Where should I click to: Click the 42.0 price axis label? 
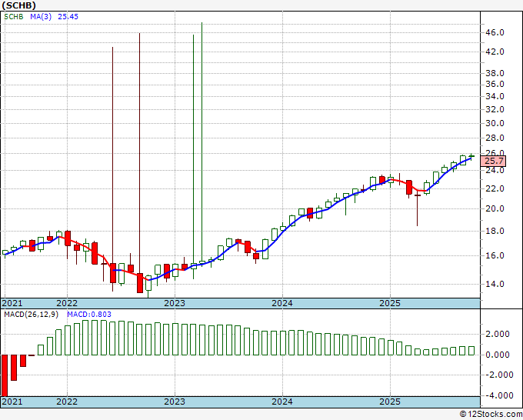(495, 52)
